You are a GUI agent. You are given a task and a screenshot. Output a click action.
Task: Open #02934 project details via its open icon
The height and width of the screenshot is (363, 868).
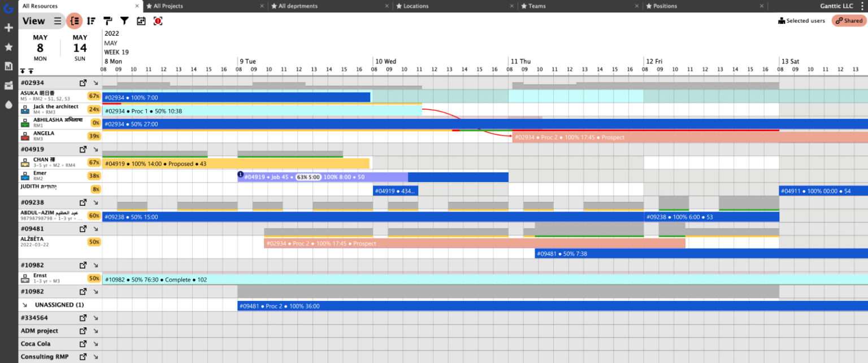coord(83,82)
